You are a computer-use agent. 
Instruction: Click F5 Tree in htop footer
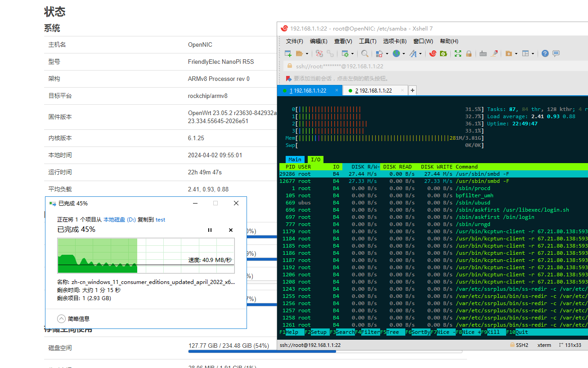(x=393, y=332)
